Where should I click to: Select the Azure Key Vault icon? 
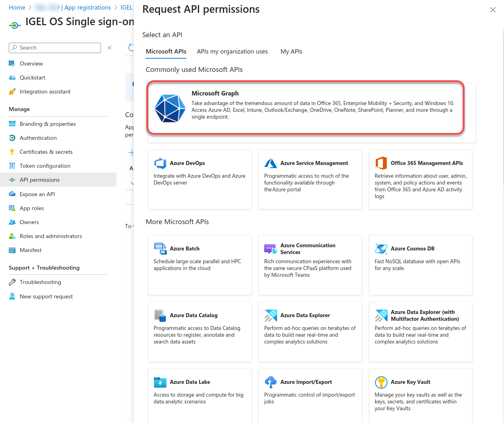click(381, 382)
